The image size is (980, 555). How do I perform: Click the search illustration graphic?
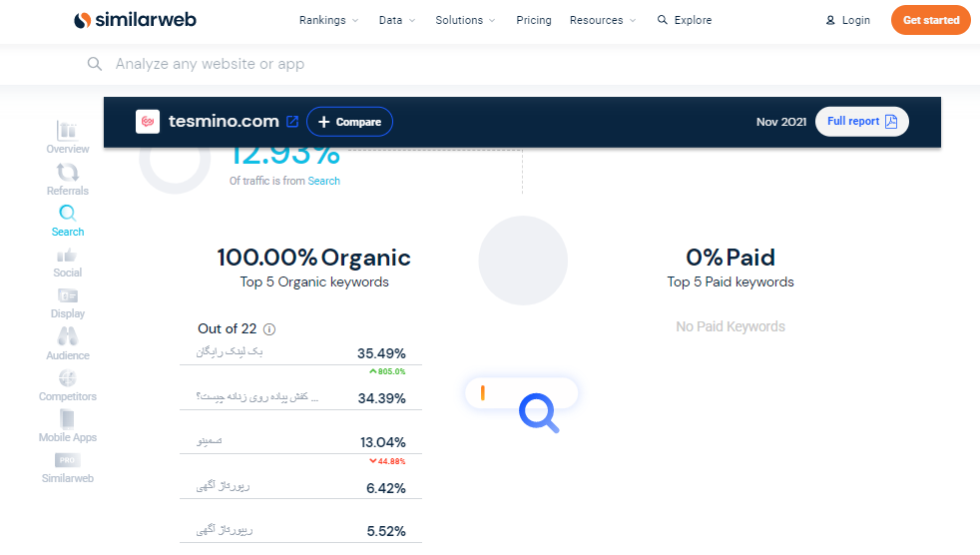tap(522, 404)
